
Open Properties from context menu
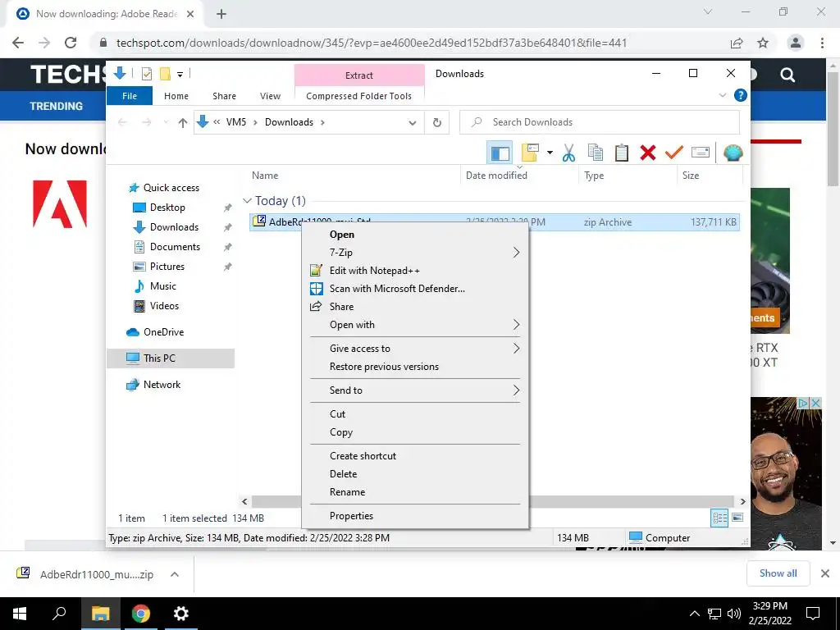416,516
